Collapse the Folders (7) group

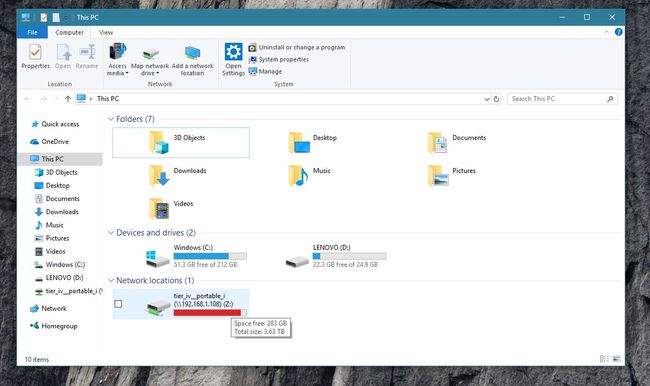click(111, 119)
